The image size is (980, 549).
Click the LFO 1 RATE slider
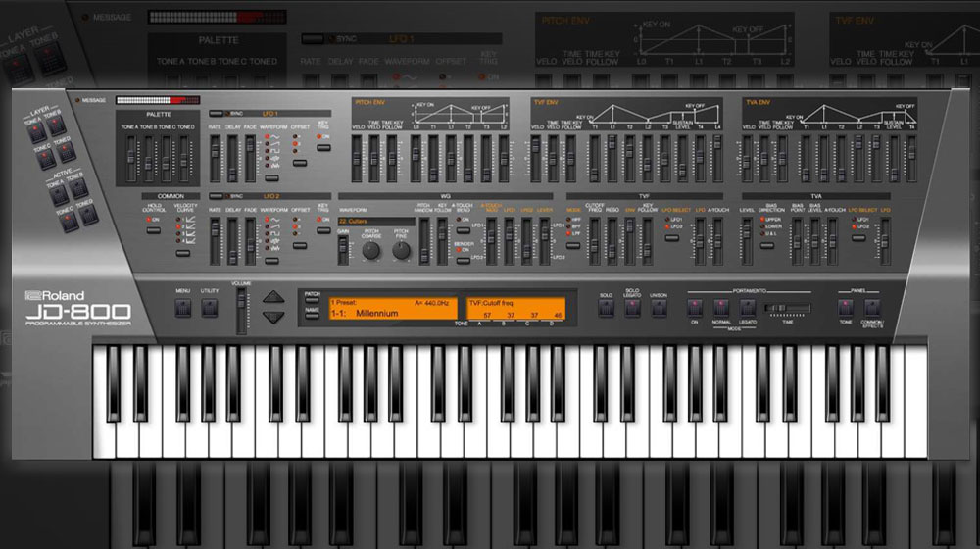[215, 158]
